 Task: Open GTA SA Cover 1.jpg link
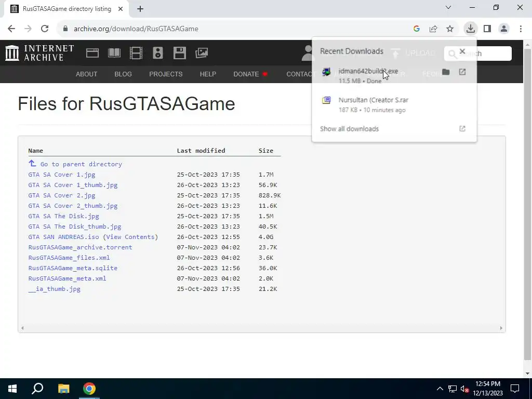(x=62, y=175)
